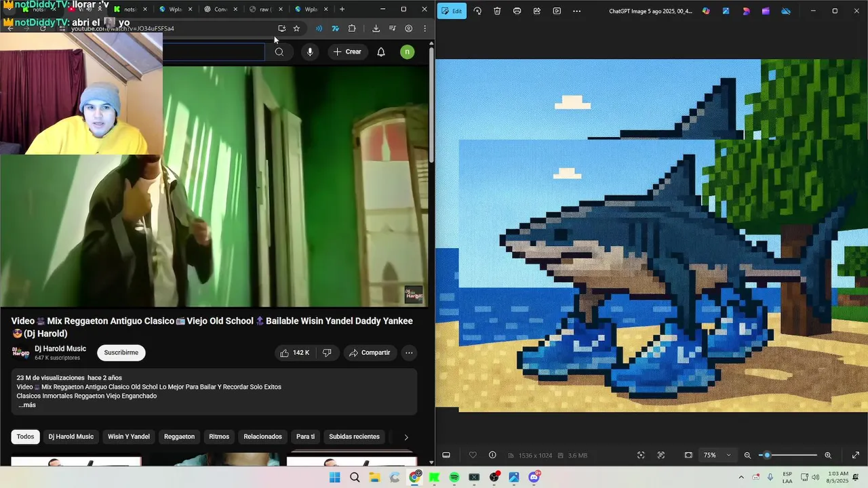Adjust the Photos zoom slider
868x488 pixels.
pos(788,455)
